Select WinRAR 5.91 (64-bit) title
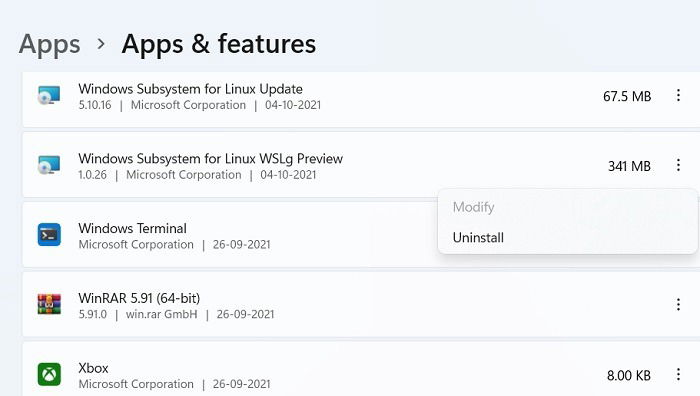Image resolution: width=700 pixels, height=396 pixels. (x=139, y=298)
